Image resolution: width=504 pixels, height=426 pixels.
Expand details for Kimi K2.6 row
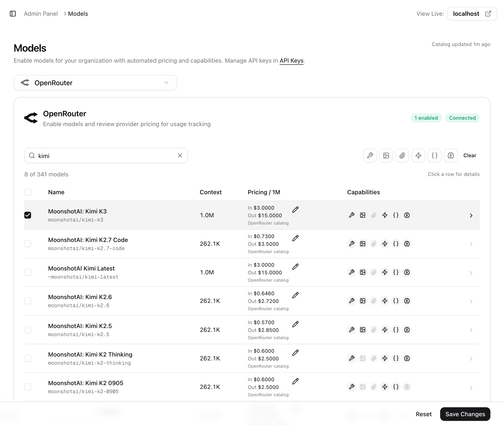click(471, 301)
